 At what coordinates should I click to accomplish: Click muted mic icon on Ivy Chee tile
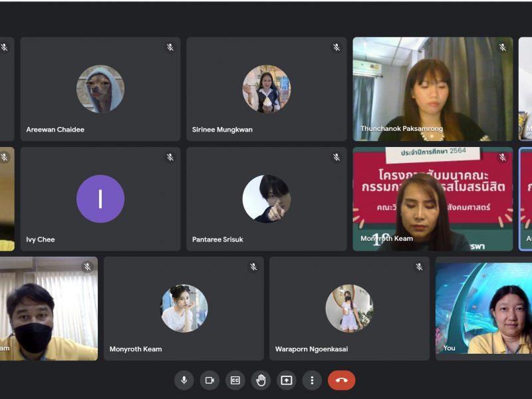tap(170, 158)
